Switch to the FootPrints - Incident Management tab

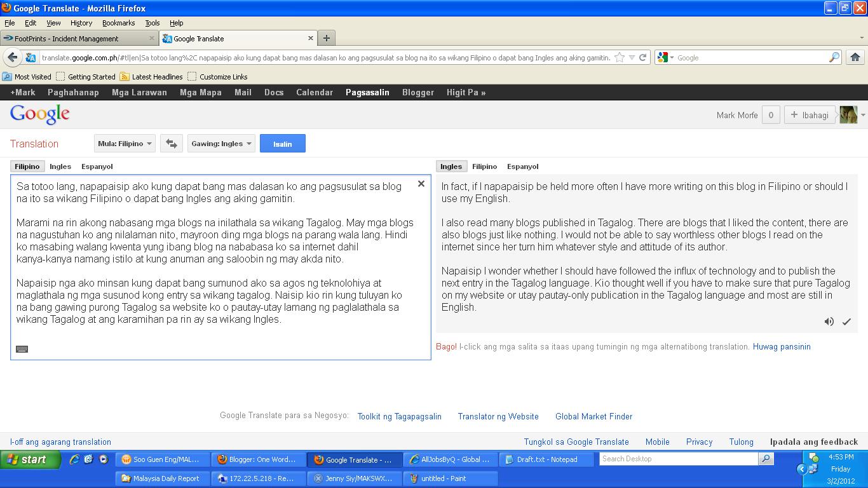pos(76,37)
